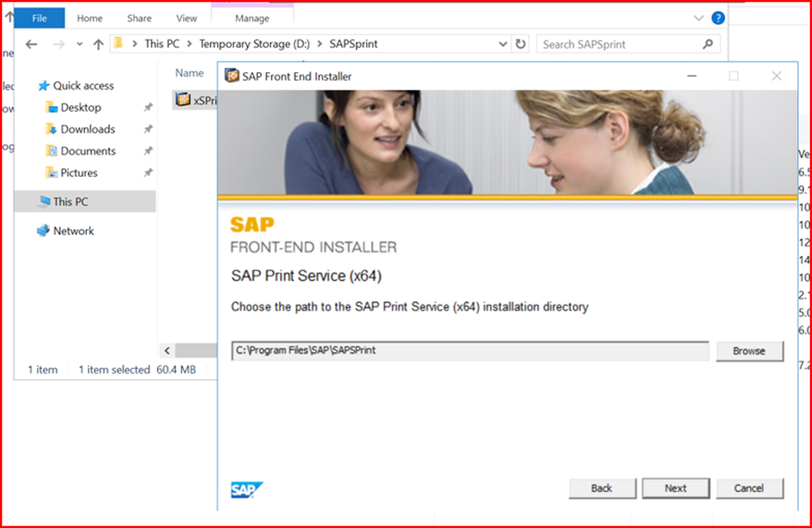This screenshot has width=812, height=528.
Task: Go up one folder level
Action: 98,44
